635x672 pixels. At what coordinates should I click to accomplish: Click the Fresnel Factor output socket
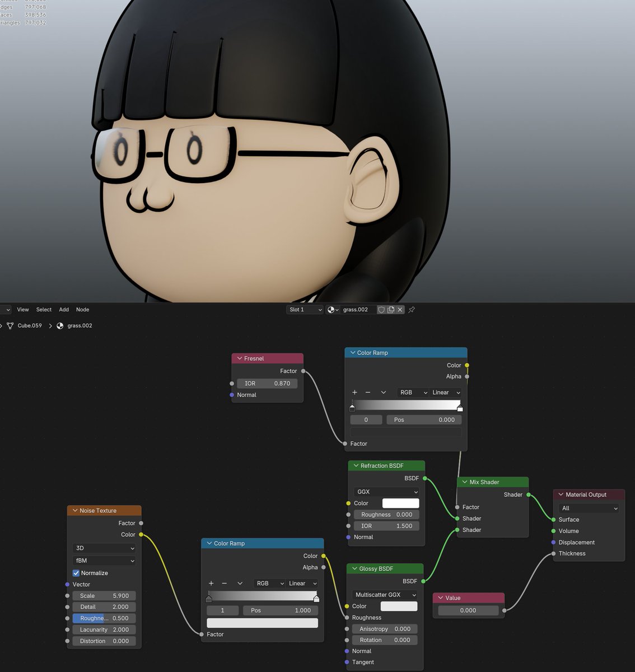click(304, 371)
